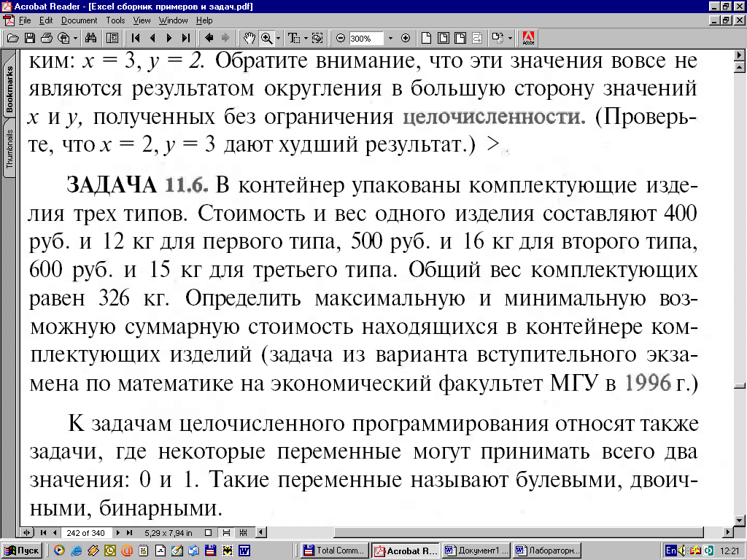Click the Пуск start button
Screen dimensions: 747x560
[22, 551]
